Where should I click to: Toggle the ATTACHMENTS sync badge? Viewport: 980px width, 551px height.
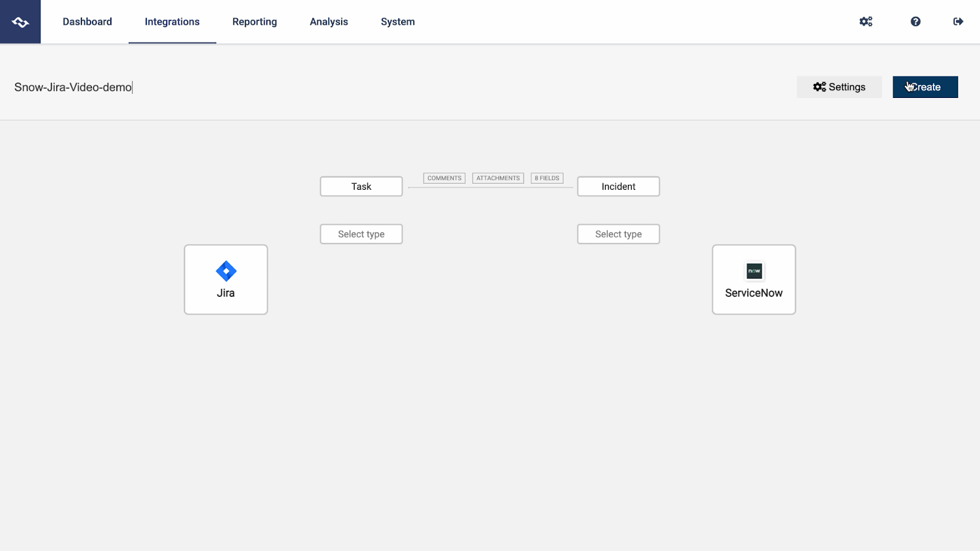pyautogui.click(x=497, y=178)
